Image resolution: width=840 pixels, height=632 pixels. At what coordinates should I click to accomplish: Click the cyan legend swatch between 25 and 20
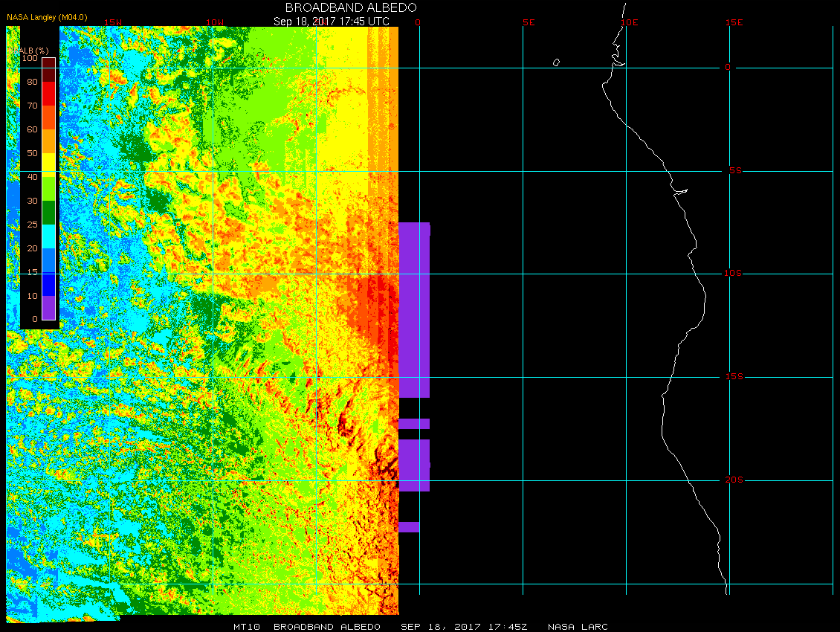click(x=49, y=236)
